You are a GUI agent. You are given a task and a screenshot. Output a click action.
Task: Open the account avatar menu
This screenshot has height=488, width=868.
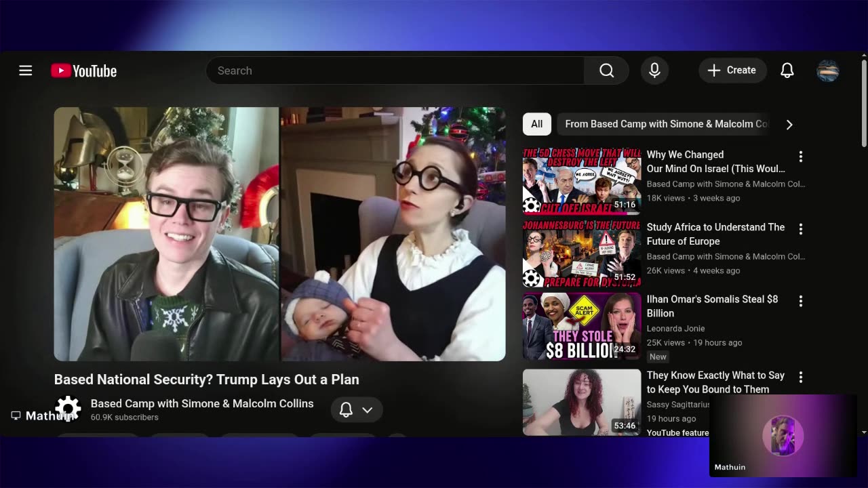coord(828,70)
